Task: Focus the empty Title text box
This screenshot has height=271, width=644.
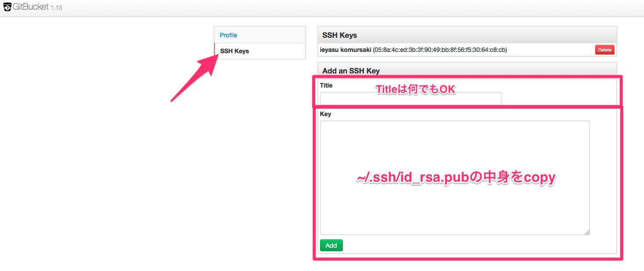Action: tap(410, 98)
